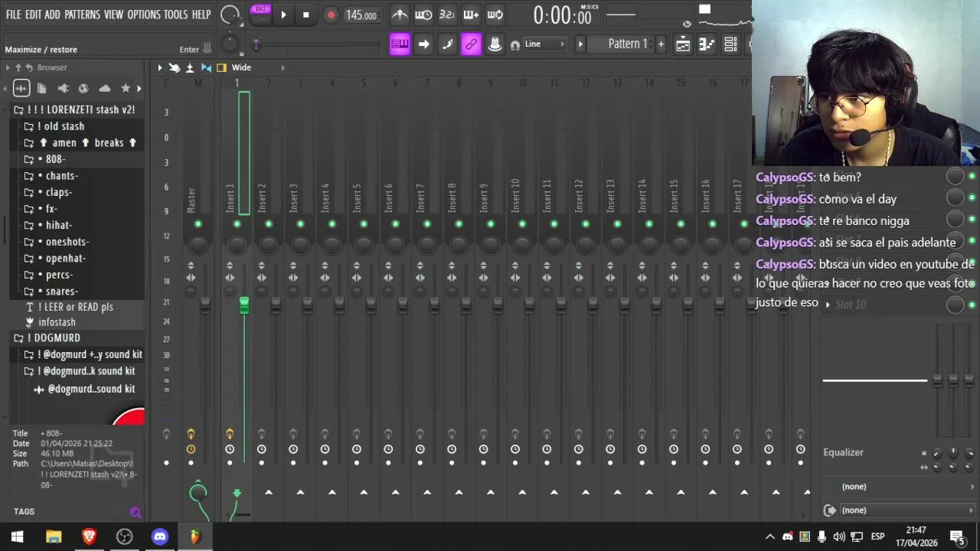Open the old stash folder
Screen dimensions: 980x551
tap(54, 126)
